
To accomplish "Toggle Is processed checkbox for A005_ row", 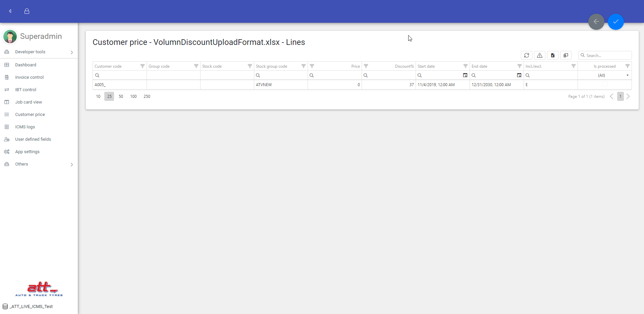I will [x=604, y=84].
